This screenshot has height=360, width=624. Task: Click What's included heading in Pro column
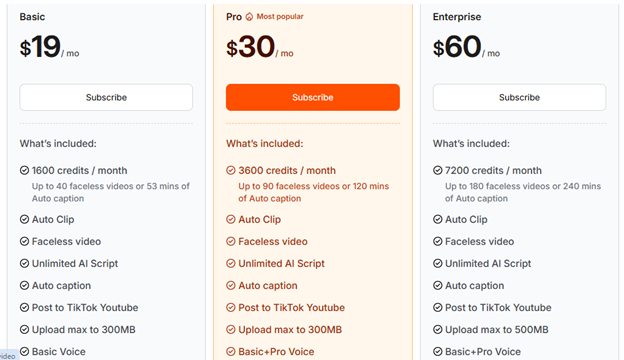pos(265,143)
